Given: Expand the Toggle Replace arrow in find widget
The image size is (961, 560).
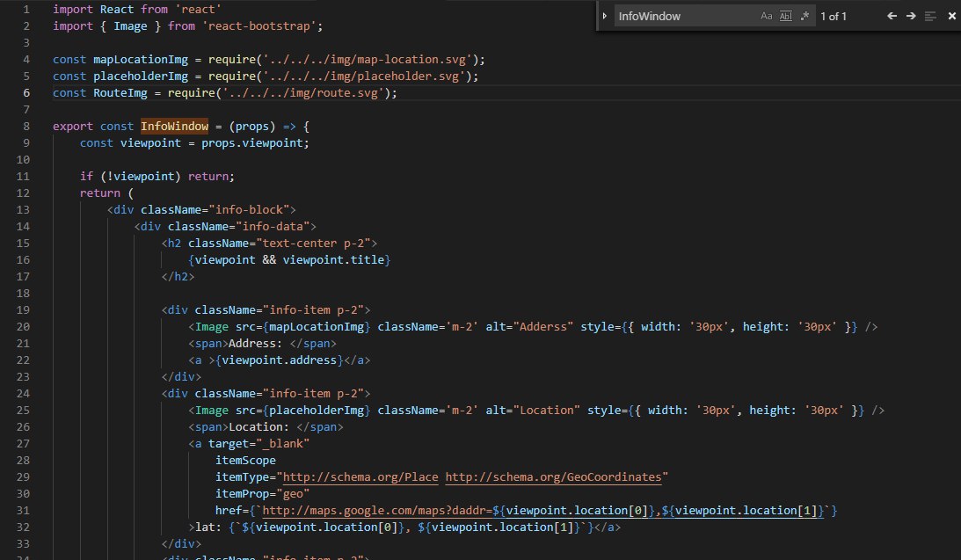Looking at the screenshot, I should (604, 16).
